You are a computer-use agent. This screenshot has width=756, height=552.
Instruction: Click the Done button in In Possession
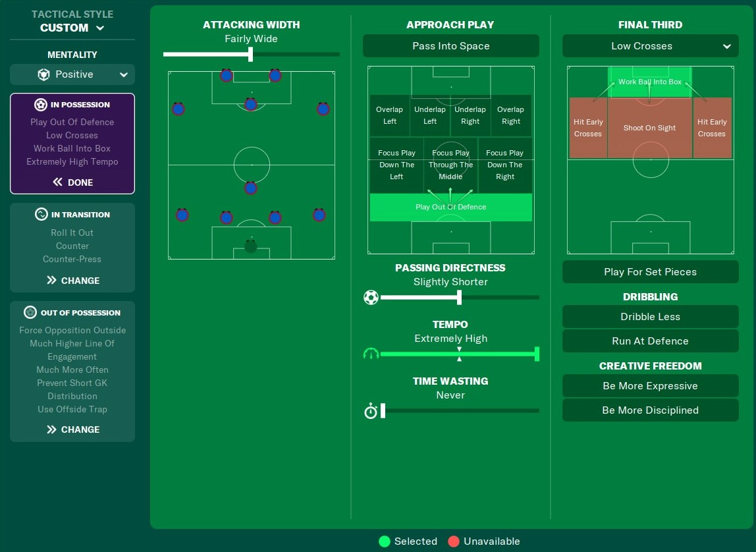(x=72, y=182)
